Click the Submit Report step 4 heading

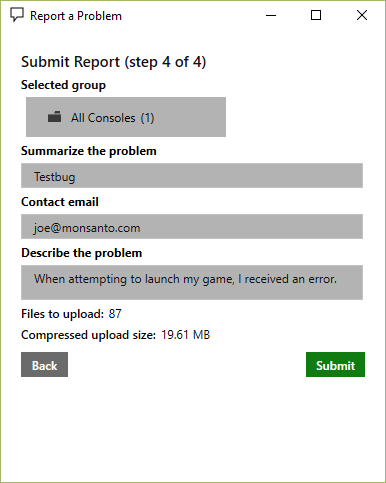tap(114, 62)
